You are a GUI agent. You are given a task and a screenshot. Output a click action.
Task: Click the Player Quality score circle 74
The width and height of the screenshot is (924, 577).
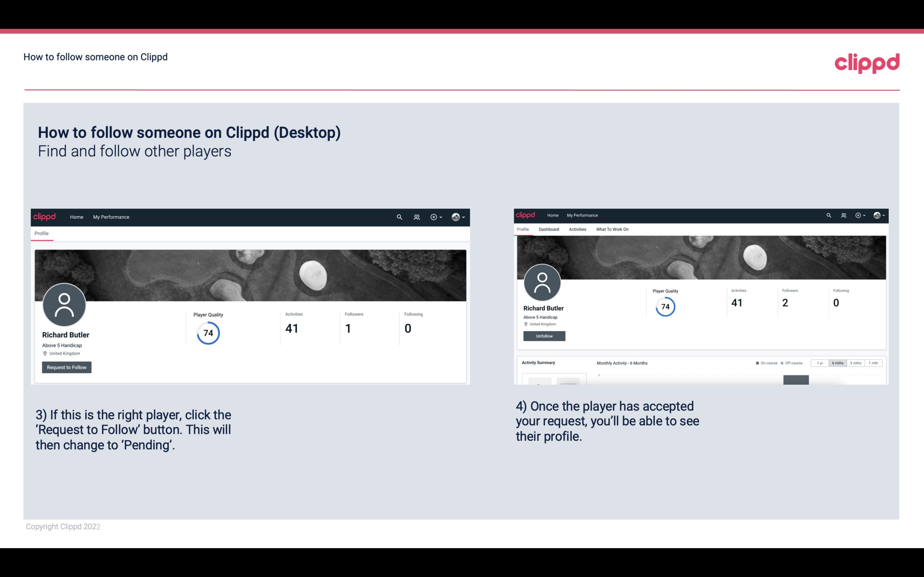pos(208,333)
